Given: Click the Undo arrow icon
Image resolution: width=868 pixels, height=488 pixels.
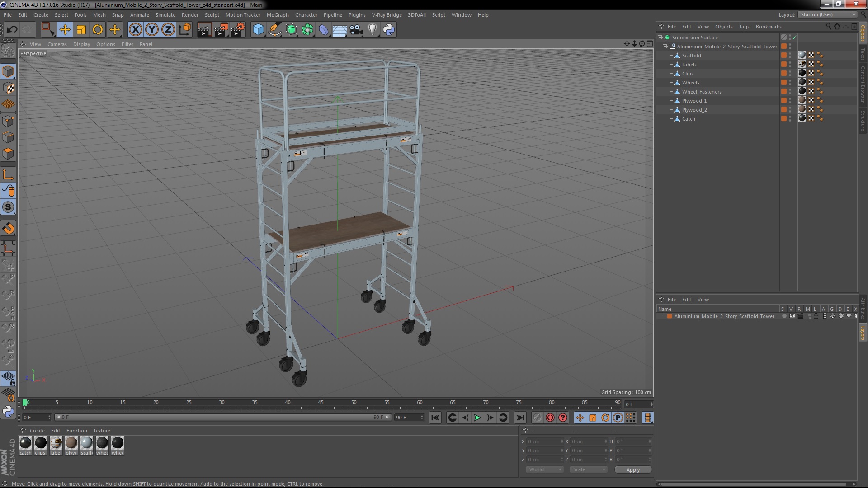Looking at the screenshot, I should pos(12,30).
